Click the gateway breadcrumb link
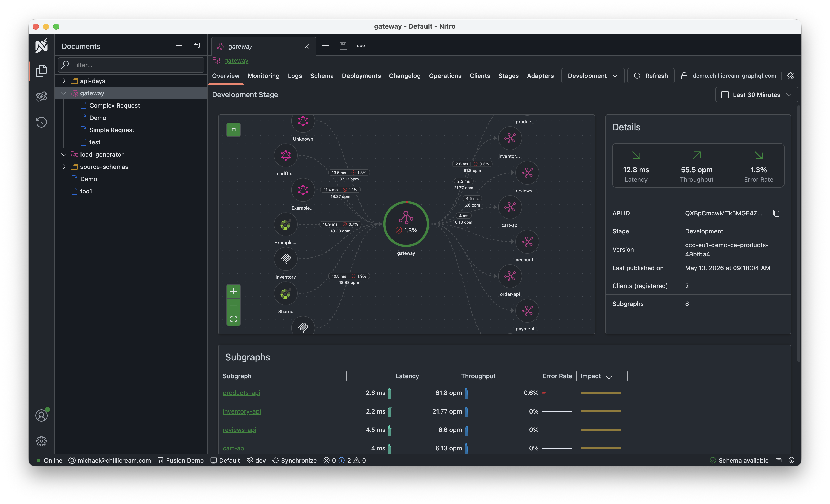 coord(236,61)
